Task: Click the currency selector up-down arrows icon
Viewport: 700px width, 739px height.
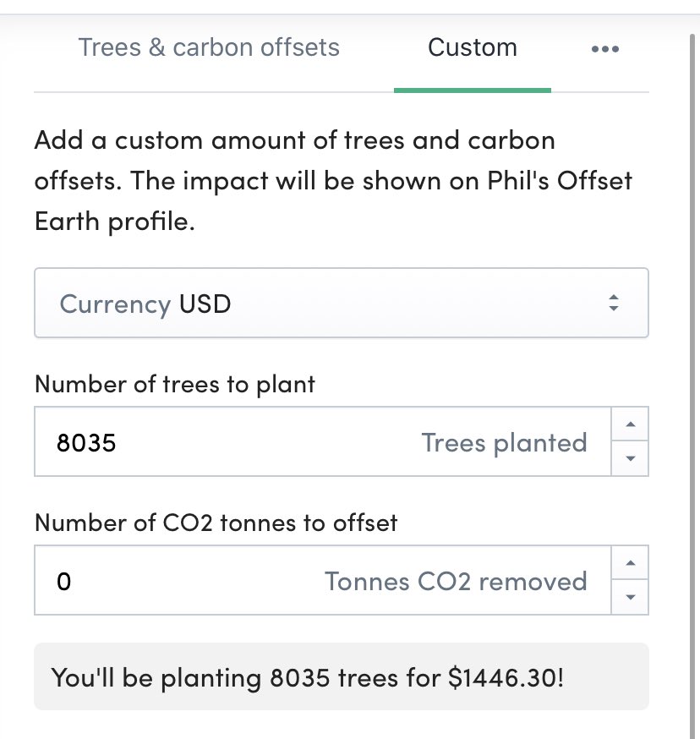Action: point(614,304)
